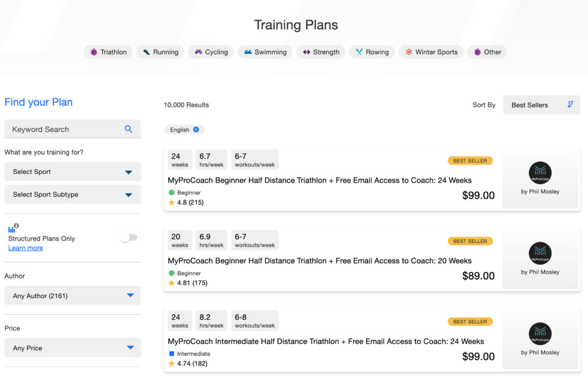Screen dimensions: 588x376
Task: Click BEST SELLER badge on the $89.00 plan
Action: [470, 241]
